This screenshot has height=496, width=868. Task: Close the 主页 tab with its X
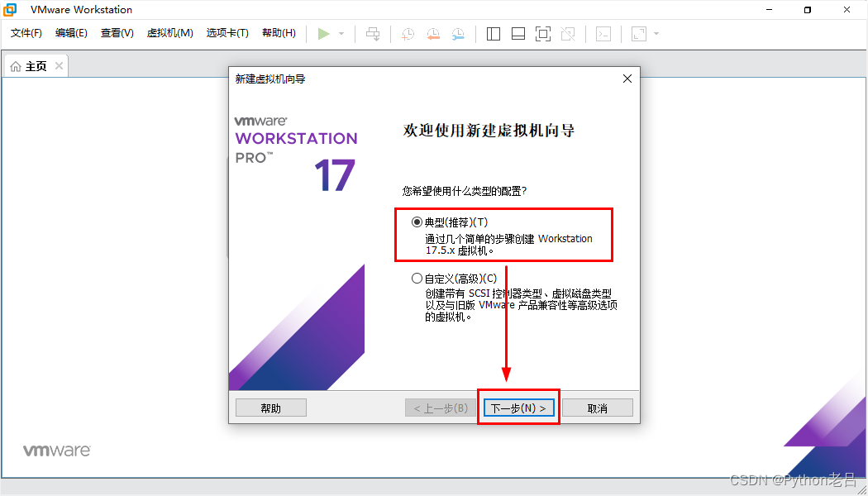click(x=59, y=66)
